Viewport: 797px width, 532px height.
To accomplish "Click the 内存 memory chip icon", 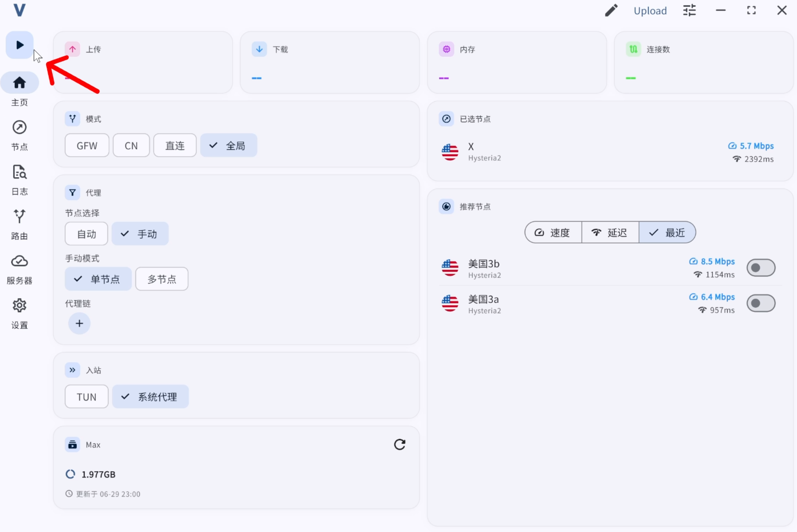I will coord(446,49).
